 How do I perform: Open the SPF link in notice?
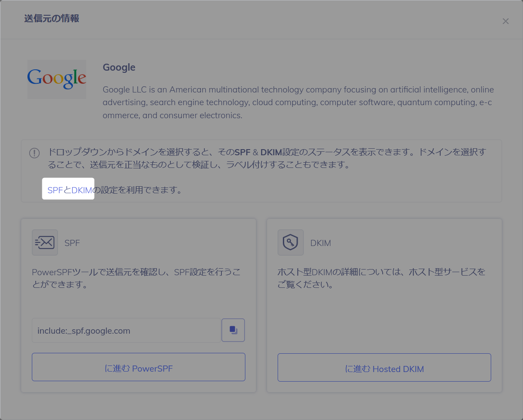click(55, 190)
